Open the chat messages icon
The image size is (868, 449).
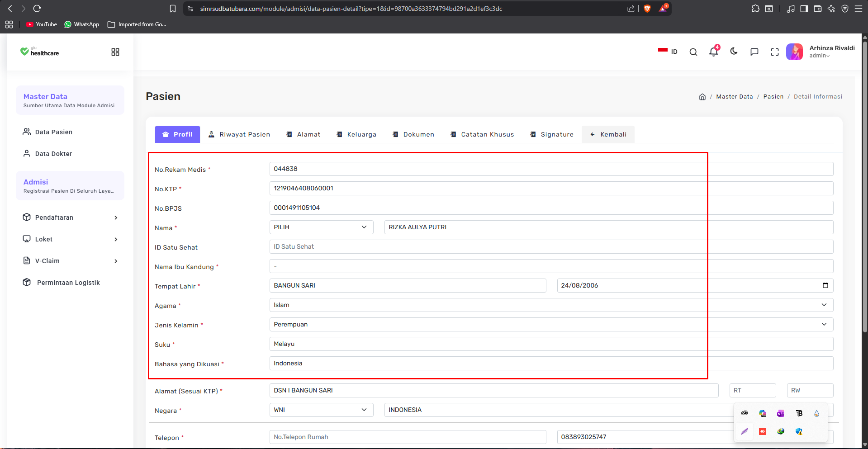[754, 52]
